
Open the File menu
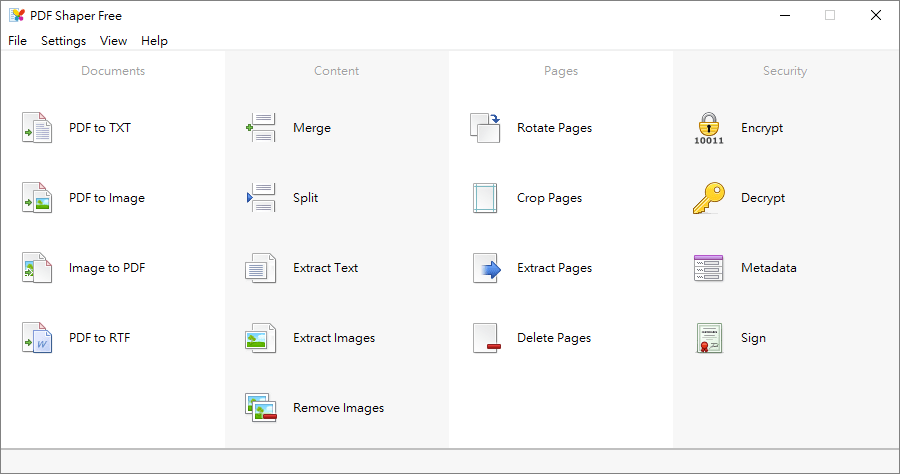[x=17, y=41]
